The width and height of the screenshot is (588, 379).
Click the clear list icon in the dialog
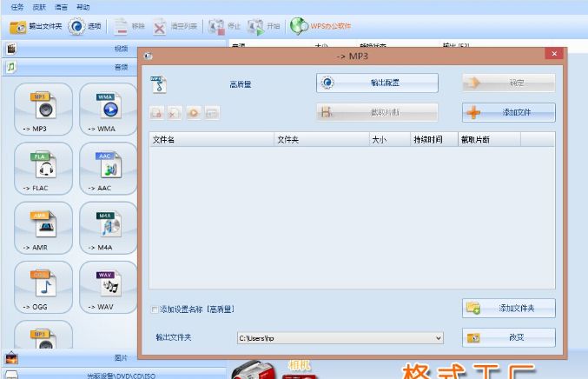click(175, 113)
